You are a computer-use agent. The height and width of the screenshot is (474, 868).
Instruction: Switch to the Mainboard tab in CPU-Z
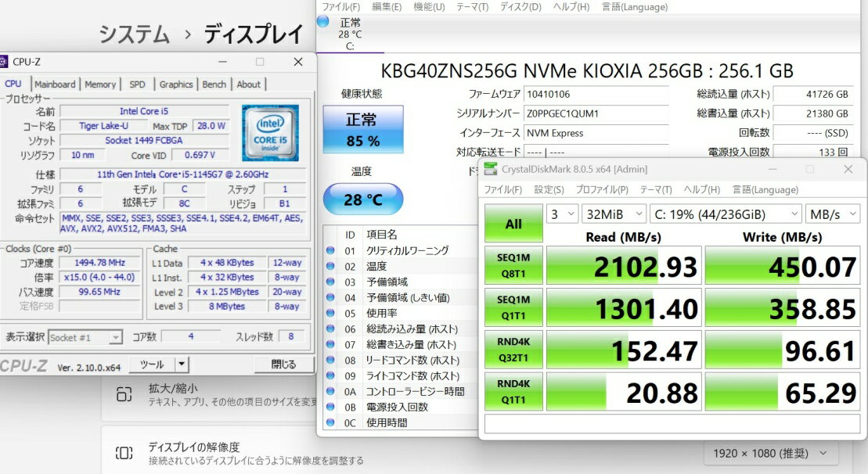coord(55,84)
